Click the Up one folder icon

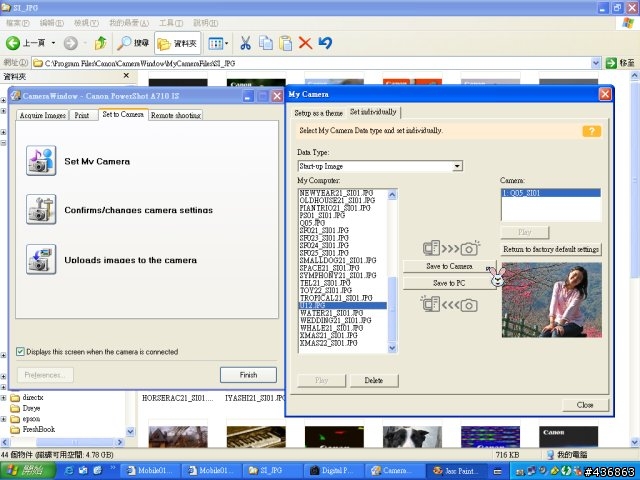coord(100,43)
